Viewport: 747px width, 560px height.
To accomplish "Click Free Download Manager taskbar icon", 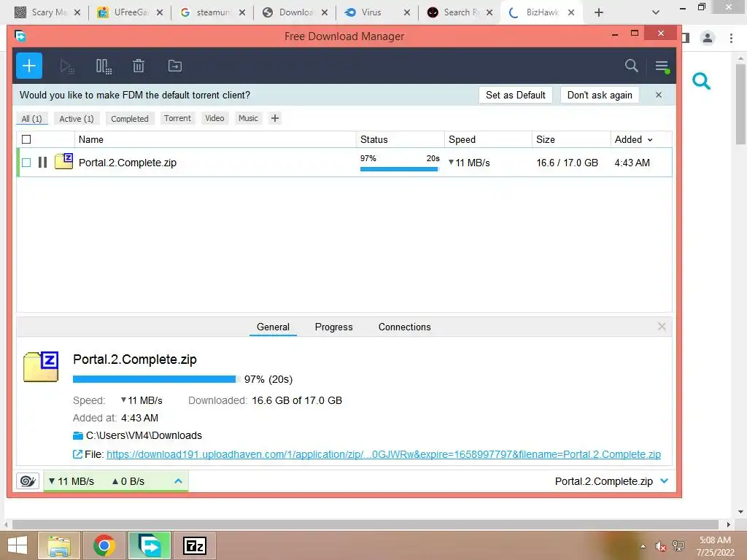I will 149,545.
